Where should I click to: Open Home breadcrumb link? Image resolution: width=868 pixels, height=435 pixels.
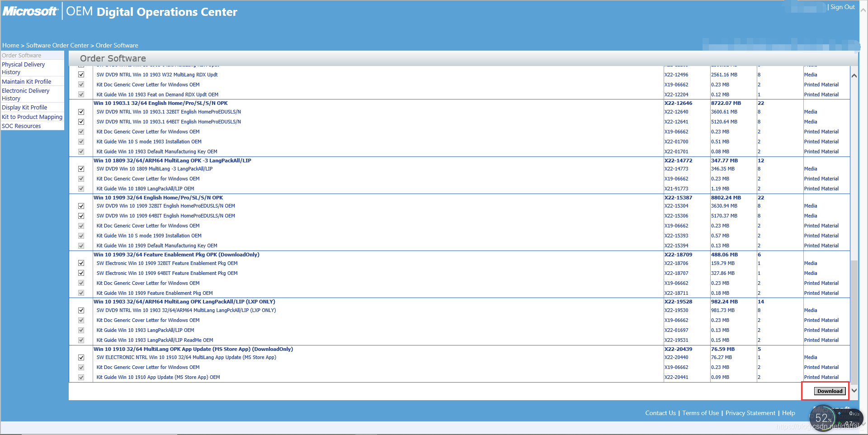pyautogui.click(x=11, y=45)
